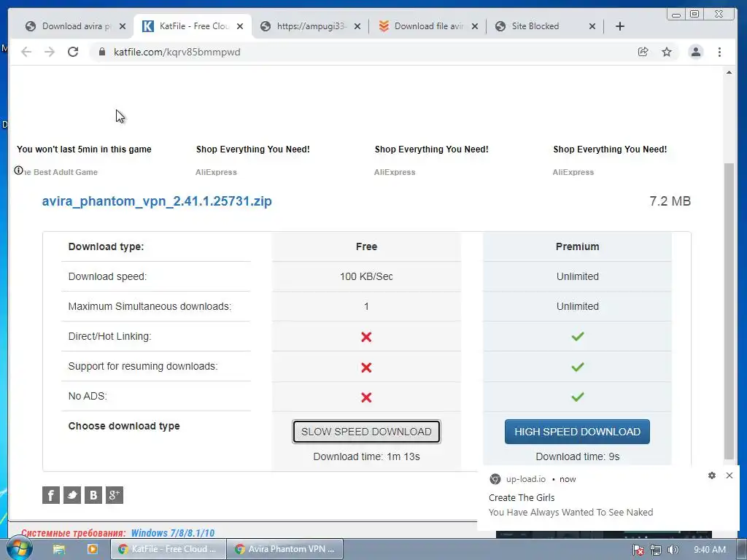This screenshot has width=747, height=560.
Task: Click the Free column header
Action: [x=366, y=246]
